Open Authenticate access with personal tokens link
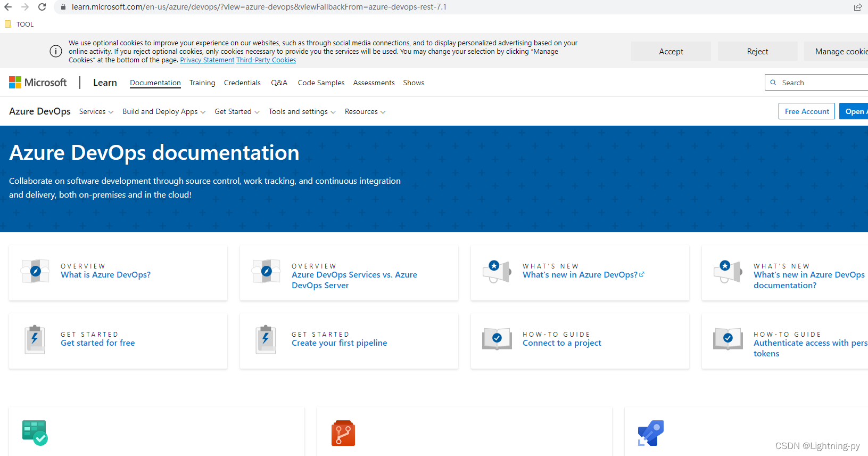This screenshot has width=868, height=456. pos(811,348)
